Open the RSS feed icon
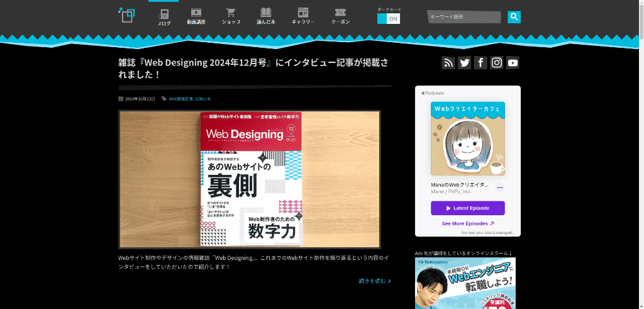This screenshot has width=644, height=309. click(448, 62)
